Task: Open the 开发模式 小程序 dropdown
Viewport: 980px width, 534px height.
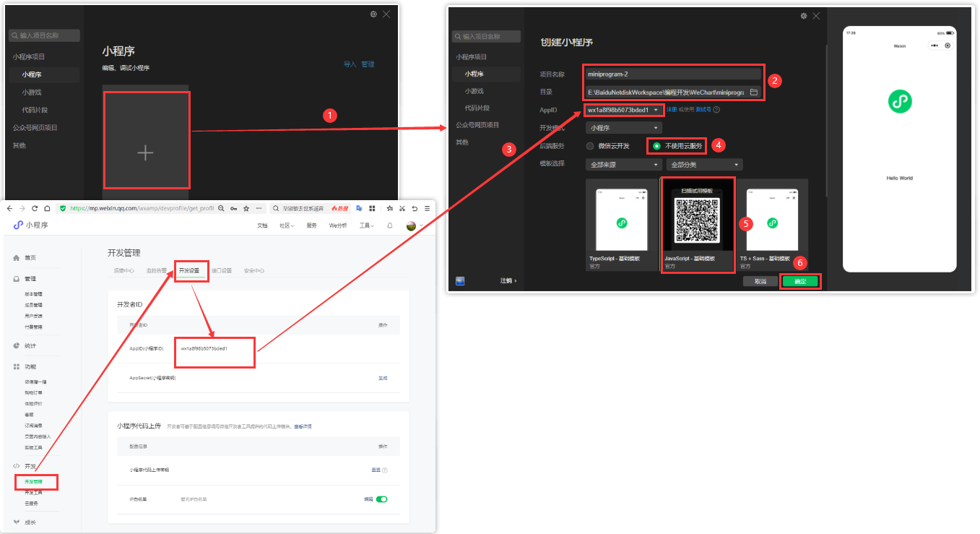Action: click(x=624, y=128)
